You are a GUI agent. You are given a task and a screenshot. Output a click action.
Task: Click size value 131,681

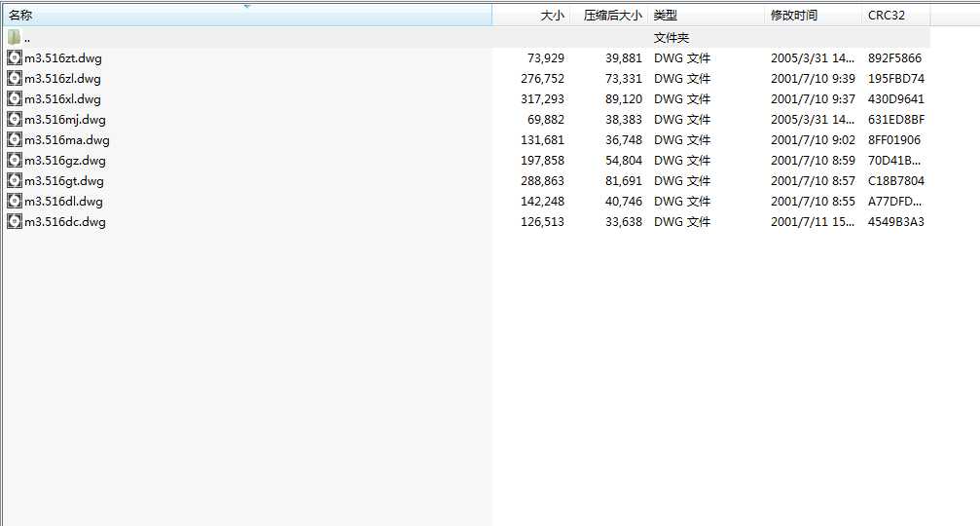(542, 140)
